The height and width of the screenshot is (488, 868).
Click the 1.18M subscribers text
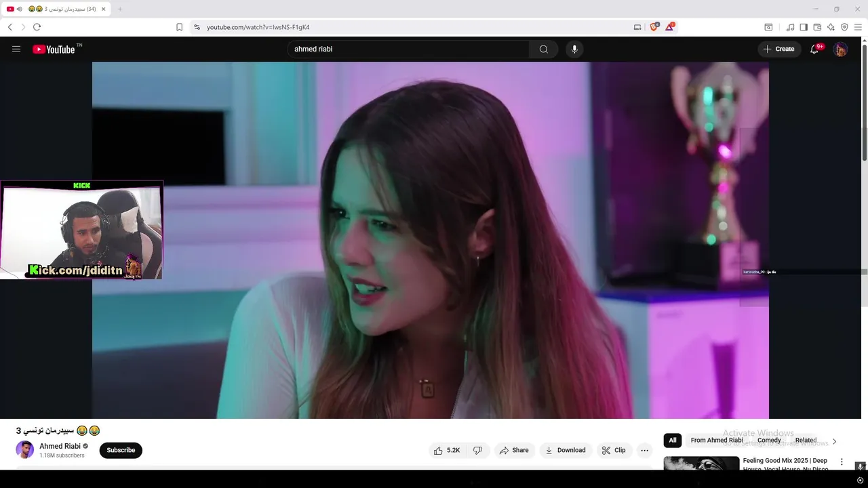pyautogui.click(x=62, y=455)
